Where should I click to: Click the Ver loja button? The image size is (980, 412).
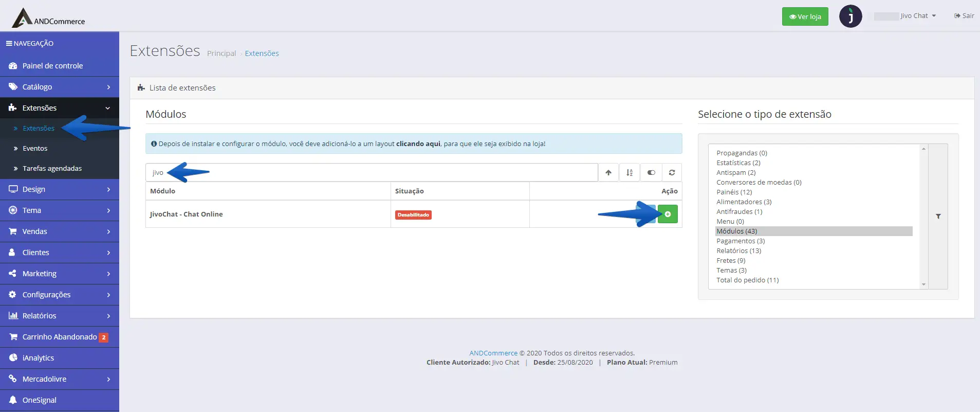coord(805,16)
